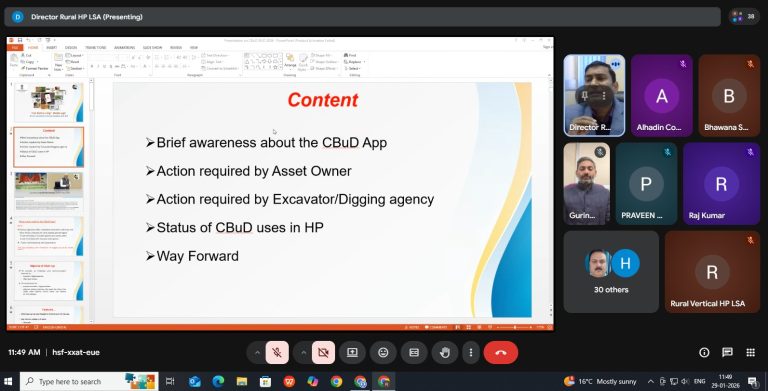Open Replace dropdown in PowerPoint ribbon
Screen dimensions: 768x391
click(354, 62)
